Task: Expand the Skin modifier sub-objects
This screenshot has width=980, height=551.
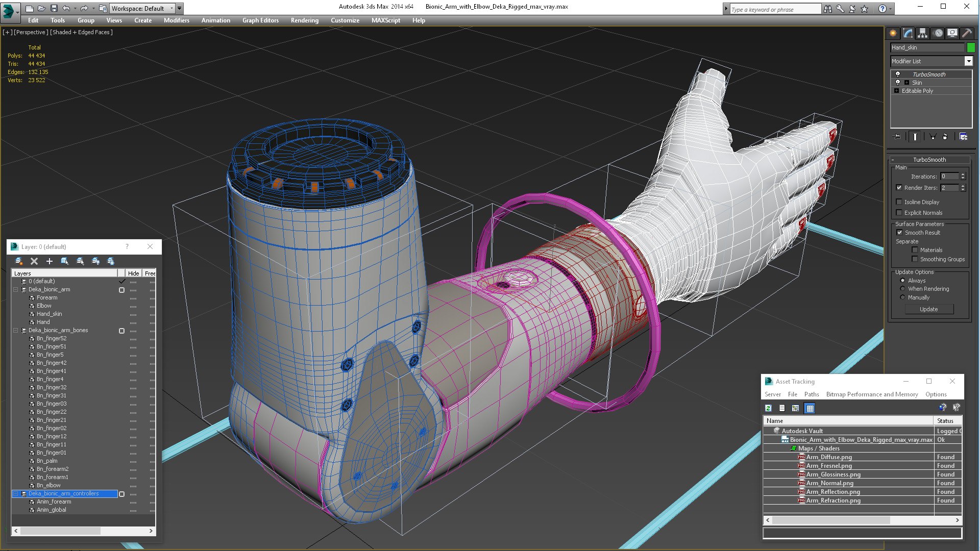Action: 906,83
